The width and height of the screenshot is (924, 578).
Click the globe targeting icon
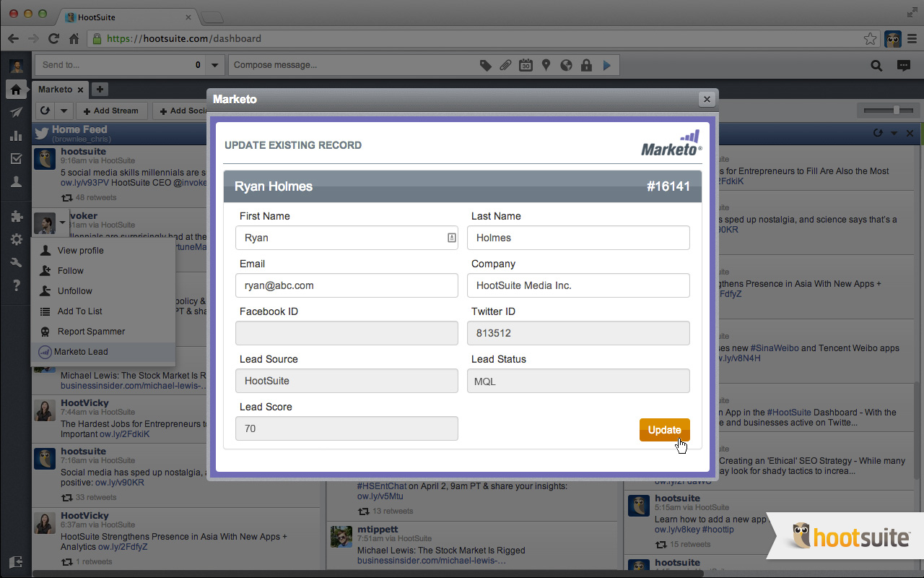[x=567, y=65]
